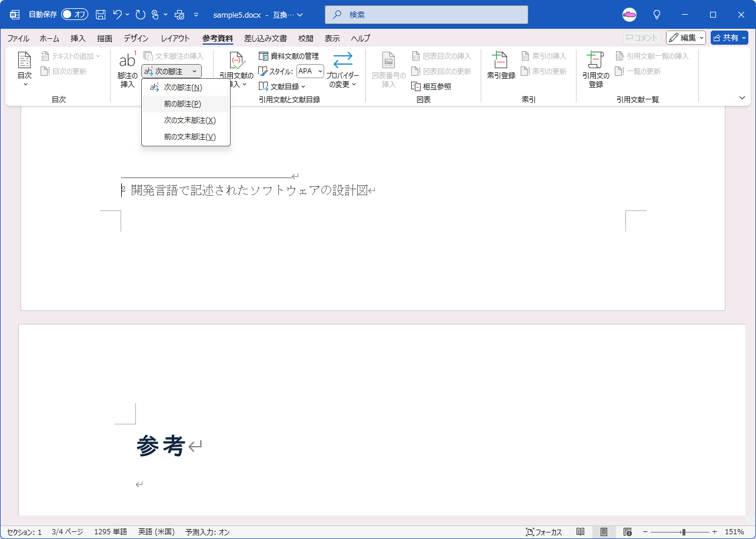Open the 目次 table of contents button

(24, 70)
